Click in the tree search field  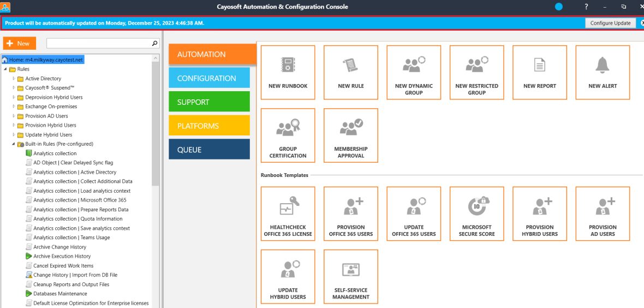coord(99,43)
